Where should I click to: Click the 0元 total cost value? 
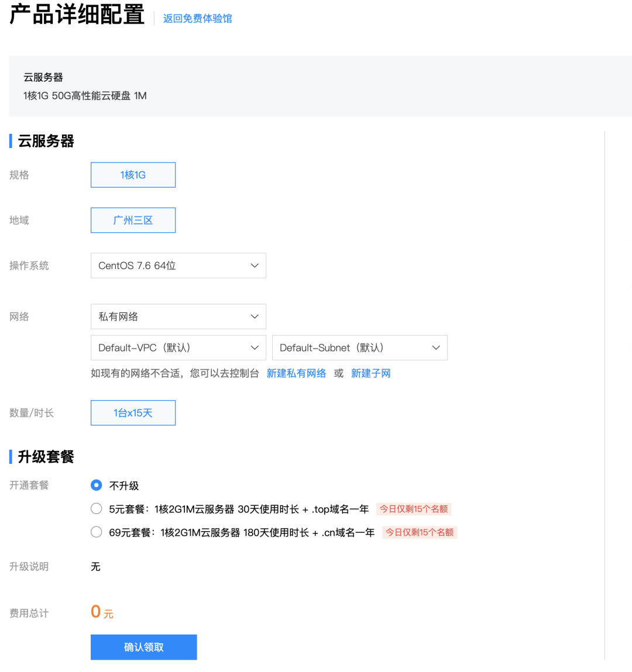(102, 612)
